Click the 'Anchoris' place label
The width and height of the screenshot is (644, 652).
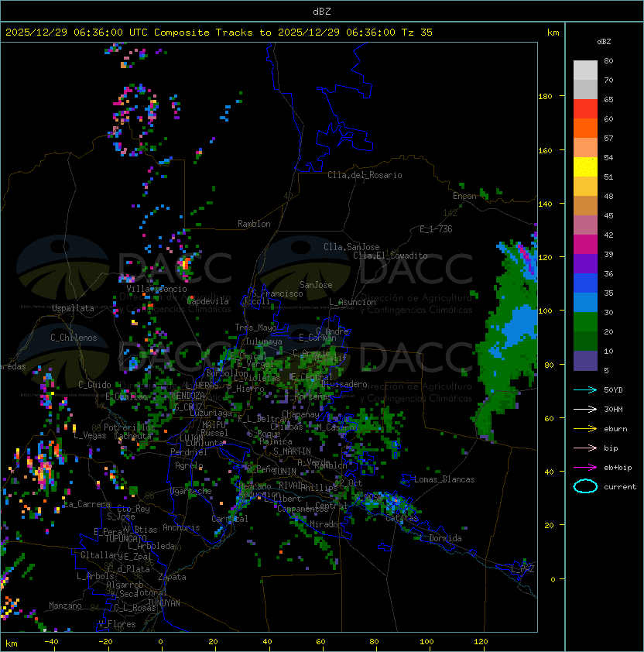tap(181, 527)
